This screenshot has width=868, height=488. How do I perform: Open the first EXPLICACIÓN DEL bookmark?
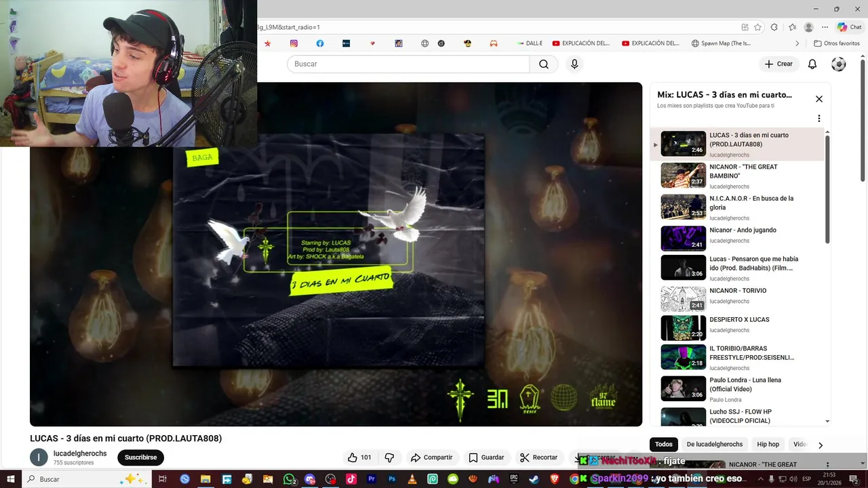click(581, 43)
